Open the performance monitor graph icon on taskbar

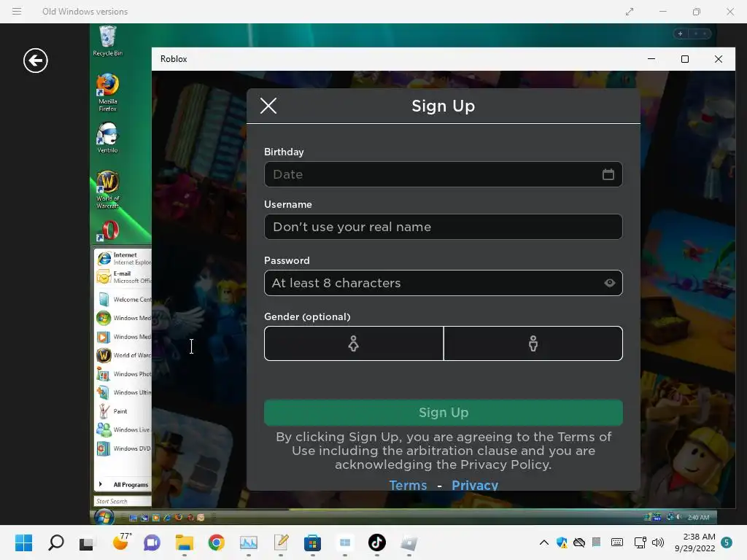248,542
